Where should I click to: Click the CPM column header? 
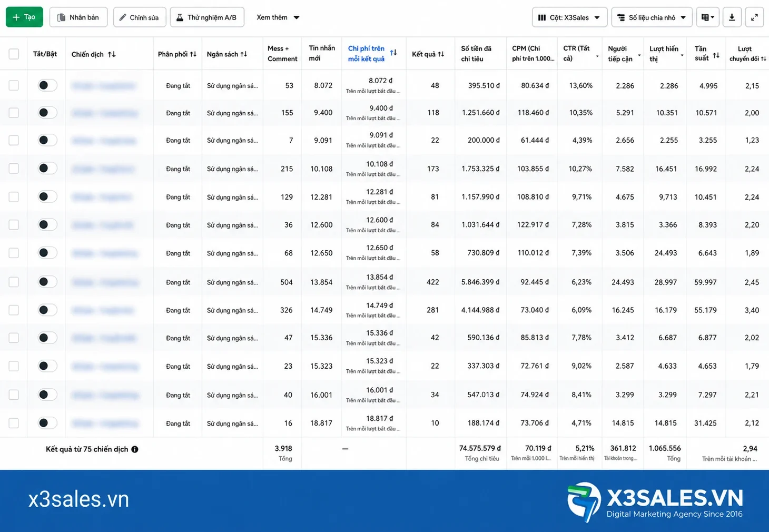click(533, 54)
